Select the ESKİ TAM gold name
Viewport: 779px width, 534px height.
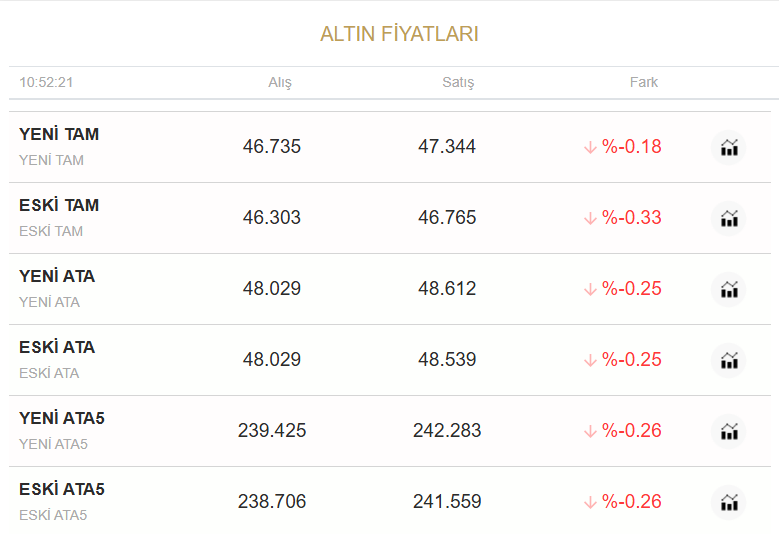click(x=59, y=205)
